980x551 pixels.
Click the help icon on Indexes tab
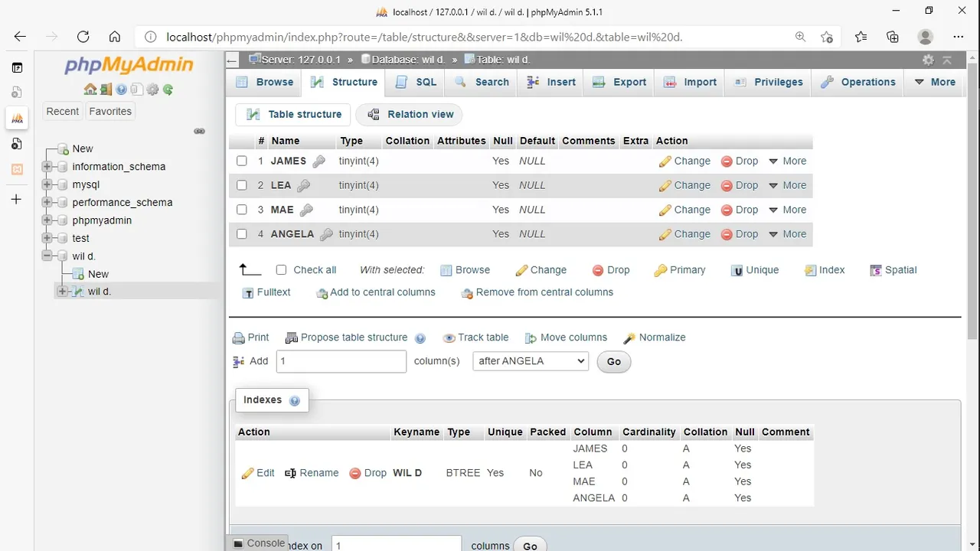[x=295, y=400]
